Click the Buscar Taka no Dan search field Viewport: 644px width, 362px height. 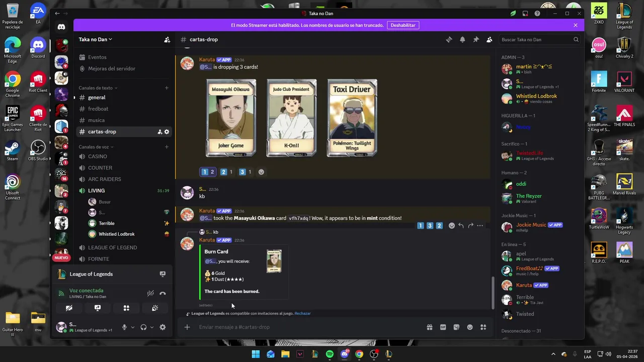(540, 40)
